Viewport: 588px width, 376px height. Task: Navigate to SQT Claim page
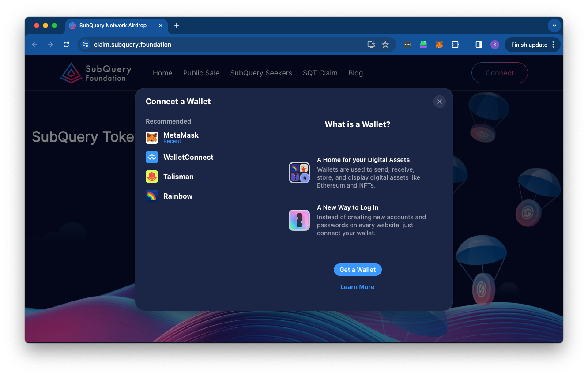(x=320, y=73)
